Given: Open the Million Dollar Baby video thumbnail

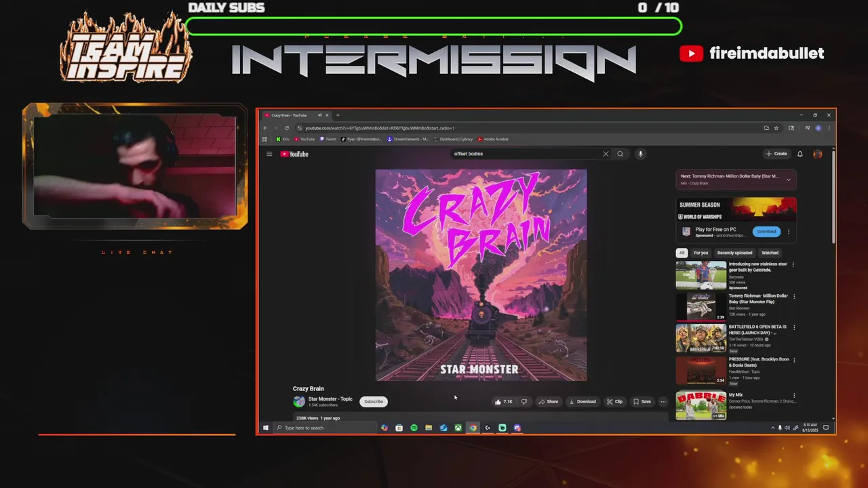Looking at the screenshot, I should tap(701, 307).
